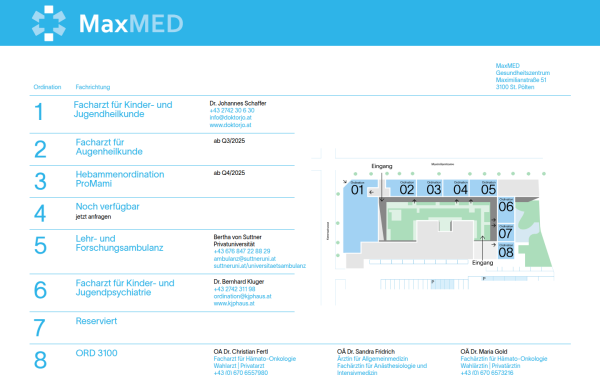This screenshot has width=600, height=375.
Task: Click the lower 'Eingang' label on map
Action: click(x=482, y=263)
